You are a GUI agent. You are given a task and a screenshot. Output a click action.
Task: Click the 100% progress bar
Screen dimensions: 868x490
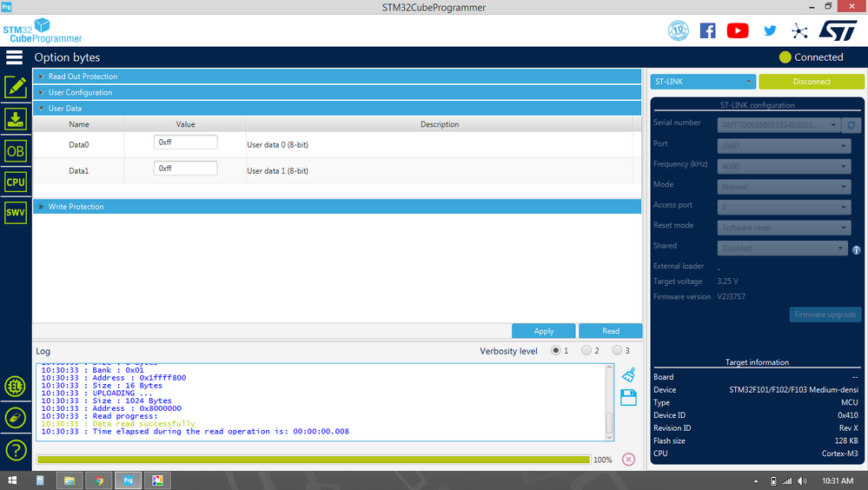pyautogui.click(x=314, y=460)
